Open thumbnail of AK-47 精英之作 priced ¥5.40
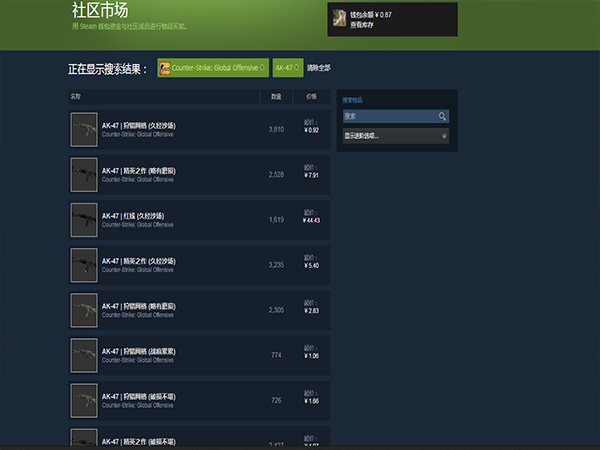The width and height of the screenshot is (600, 450). click(84, 265)
